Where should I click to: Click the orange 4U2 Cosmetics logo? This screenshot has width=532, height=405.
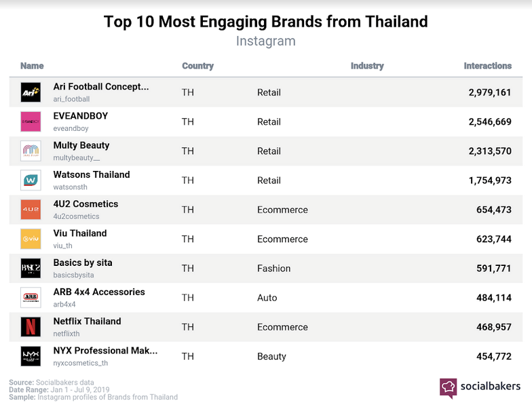coord(31,210)
